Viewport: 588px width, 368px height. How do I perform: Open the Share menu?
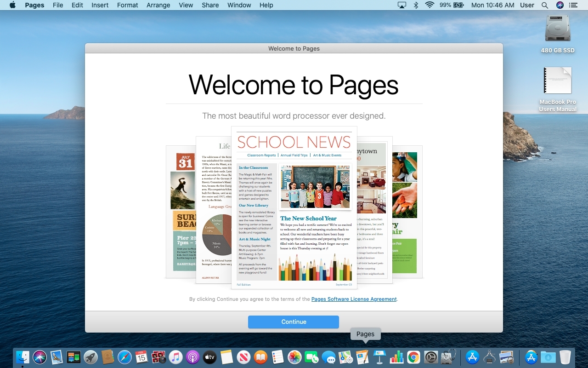(x=210, y=5)
